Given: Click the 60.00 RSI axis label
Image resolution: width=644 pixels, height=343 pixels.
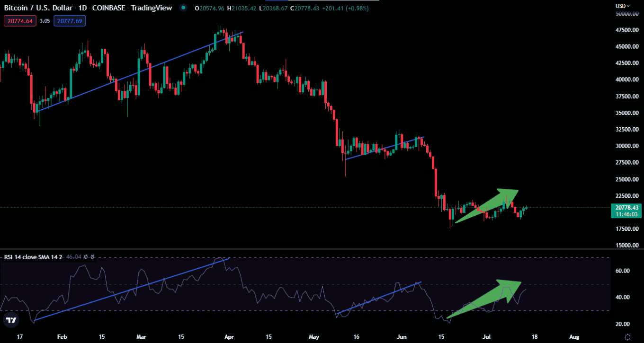Looking at the screenshot, I should click(623, 271).
